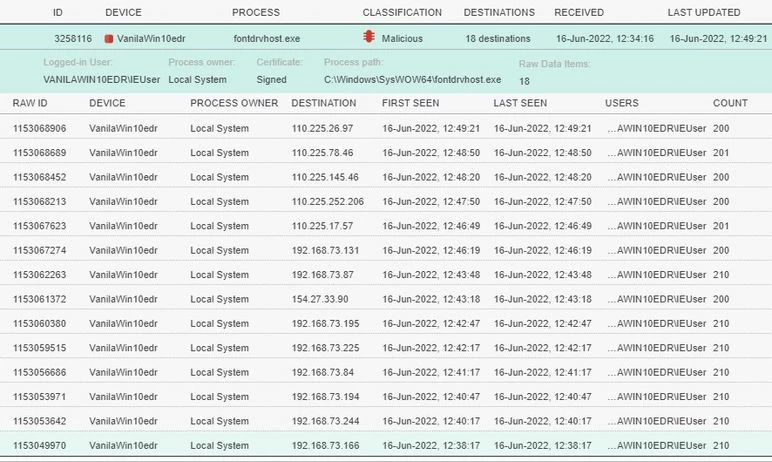The width and height of the screenshot is (772, 462).
Task: Select raw ID 1153068213 row
Action: coord(386,201)
